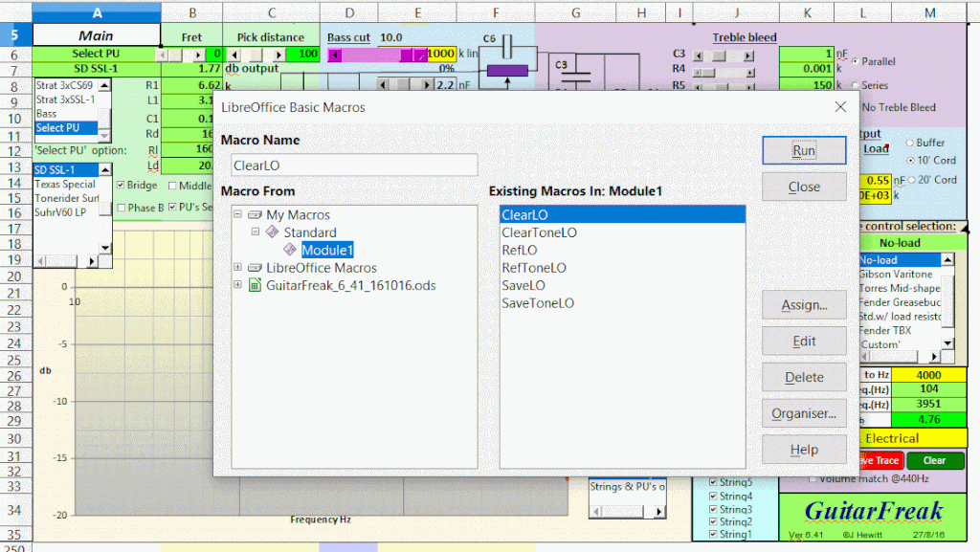This screenshot has width=980, height=552.
Task: Click the LibreOffice Macros container icon
Action: coord(255,267)
